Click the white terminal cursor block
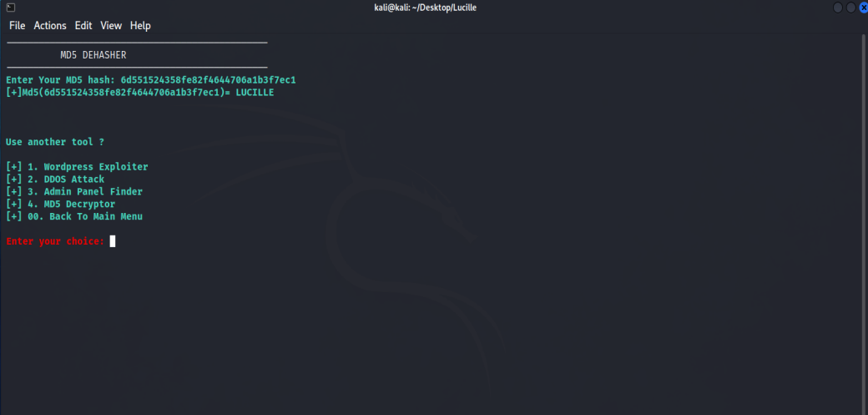The width and height of the screenshot is (868, 415). (113, 241)
